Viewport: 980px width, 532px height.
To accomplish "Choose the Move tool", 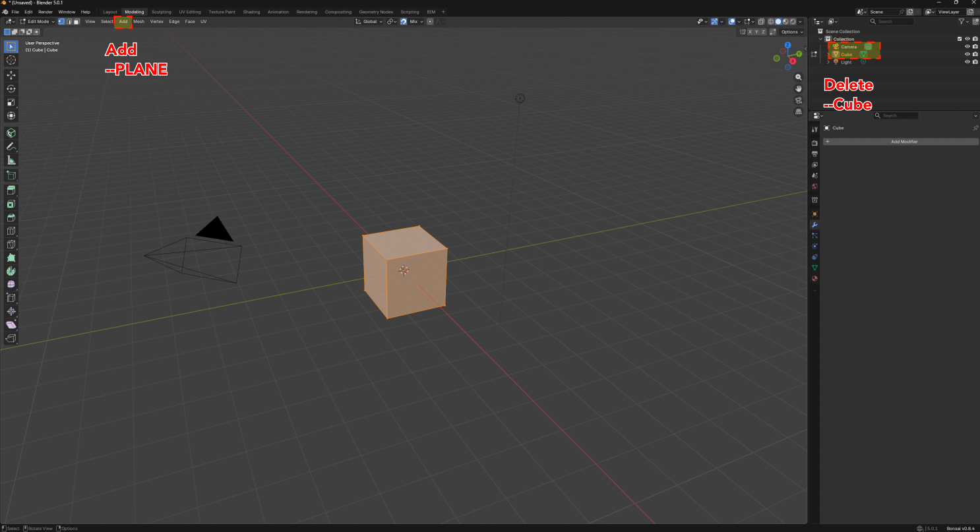I will tap(11, 75).
